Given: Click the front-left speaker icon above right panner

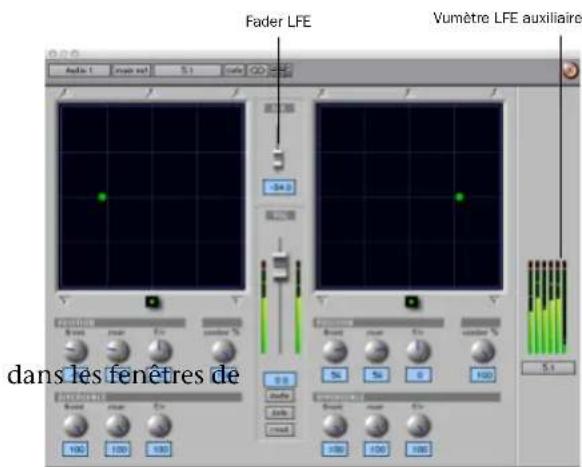Looking at the screenshot, I should pos(321,92).
